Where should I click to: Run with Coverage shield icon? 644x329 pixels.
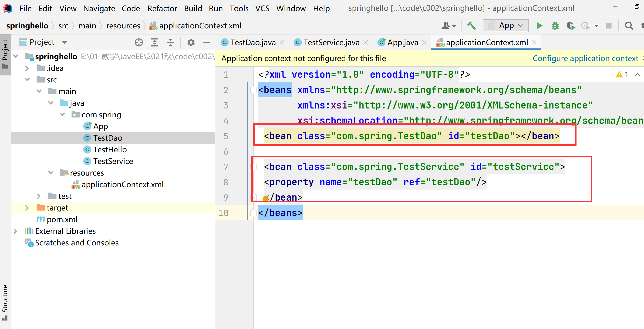coord(570,26)
